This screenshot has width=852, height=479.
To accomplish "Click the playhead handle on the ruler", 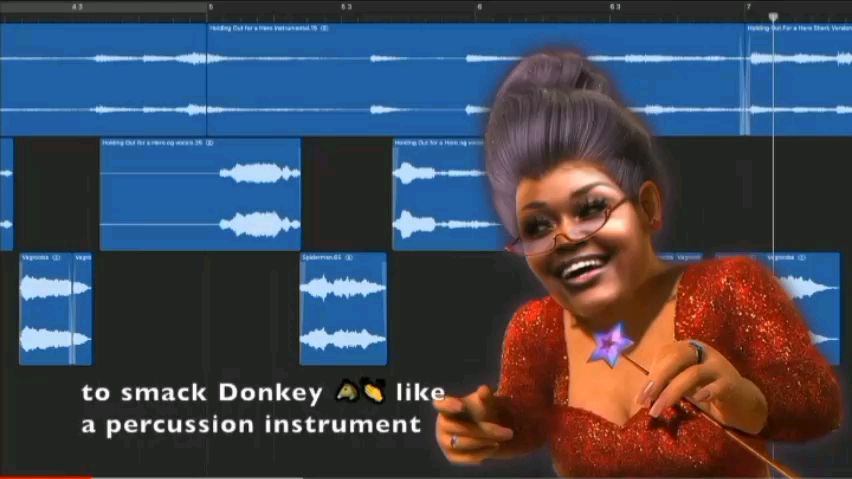I will (x=773, y=17).
